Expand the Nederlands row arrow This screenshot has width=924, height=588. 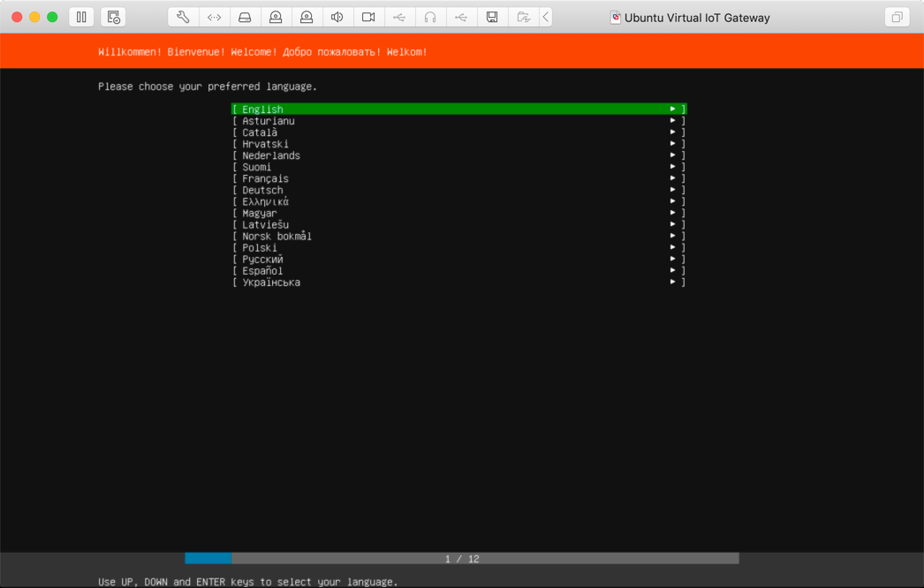pyautogui.click(x=672, y=155)
